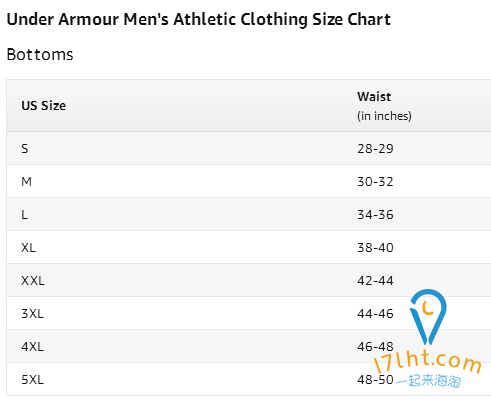Select the Under Armour size chart title
The width and height of the screenshot is (491, 408).
[199, 19]
